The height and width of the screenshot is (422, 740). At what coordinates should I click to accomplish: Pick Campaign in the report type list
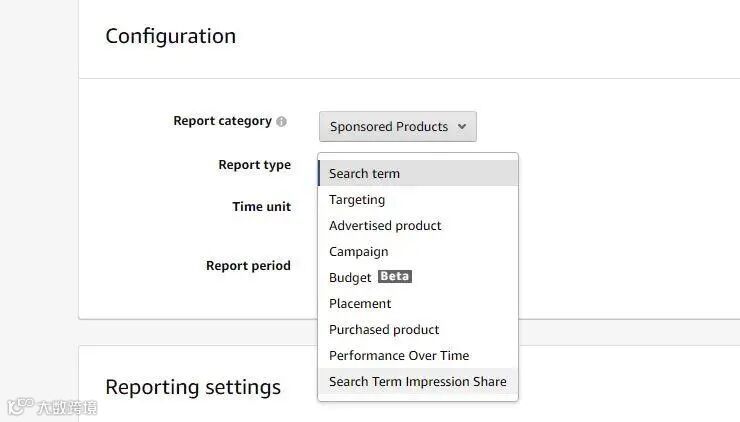click(359, 251)
